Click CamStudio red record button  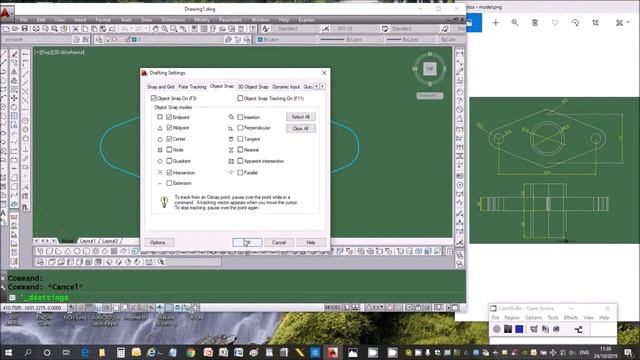tap(497, 329)
